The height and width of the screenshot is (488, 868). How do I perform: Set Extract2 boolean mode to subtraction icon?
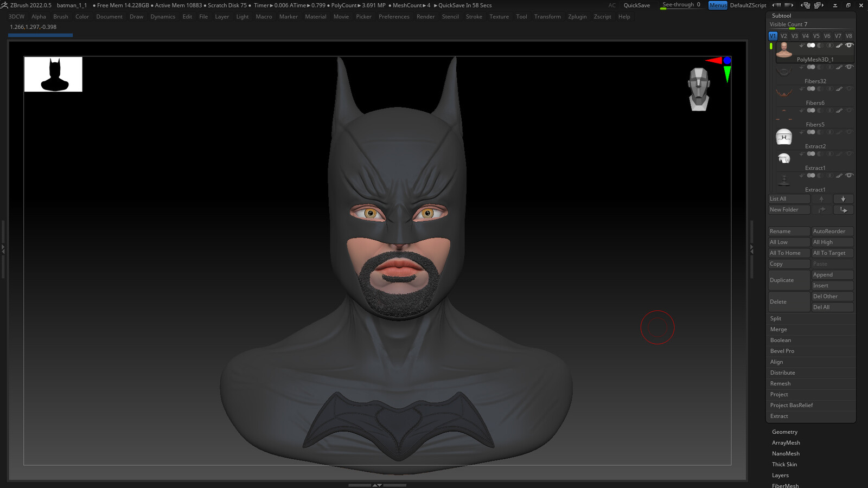pyautogui.click(x=820, y=132)
